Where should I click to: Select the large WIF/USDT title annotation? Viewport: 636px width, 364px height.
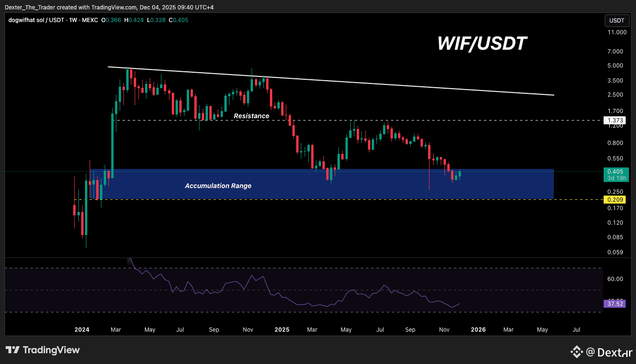tap(482, 44)
